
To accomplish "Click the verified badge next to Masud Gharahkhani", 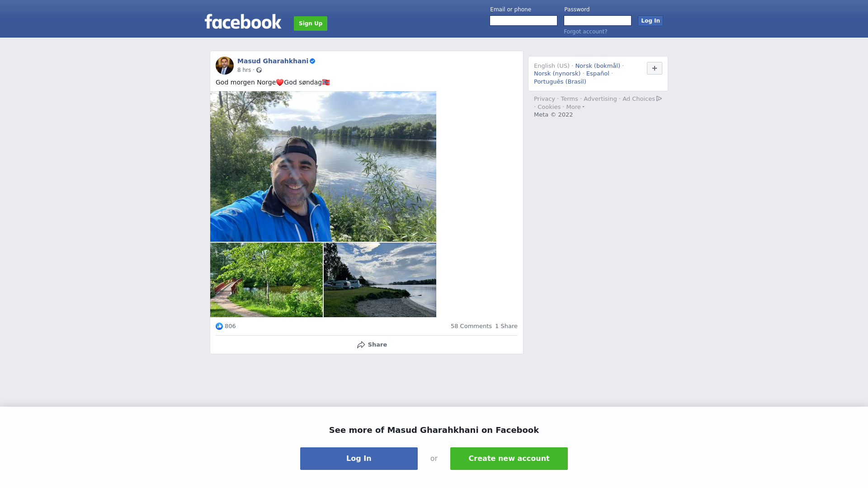I will (312, 61).
